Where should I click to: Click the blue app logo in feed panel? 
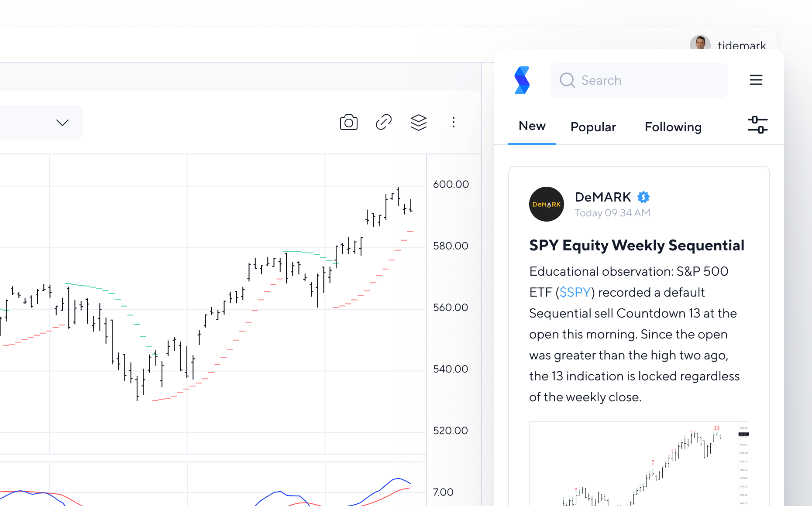tap(522, 80)
